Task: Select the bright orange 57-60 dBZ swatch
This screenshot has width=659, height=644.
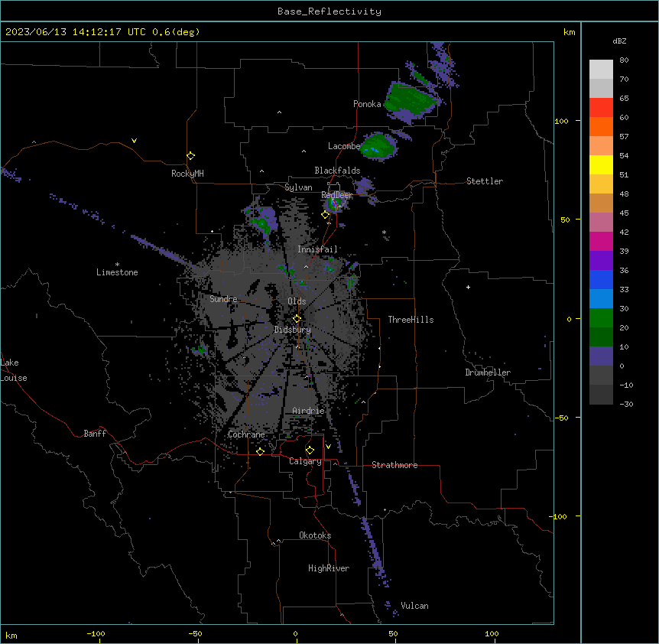Action: 601,126
